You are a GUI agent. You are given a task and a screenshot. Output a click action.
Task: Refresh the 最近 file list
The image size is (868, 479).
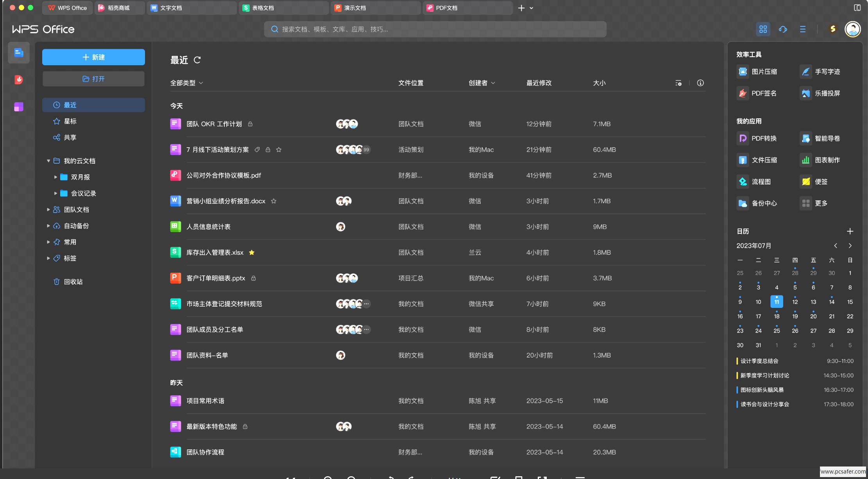pos(197,60)
